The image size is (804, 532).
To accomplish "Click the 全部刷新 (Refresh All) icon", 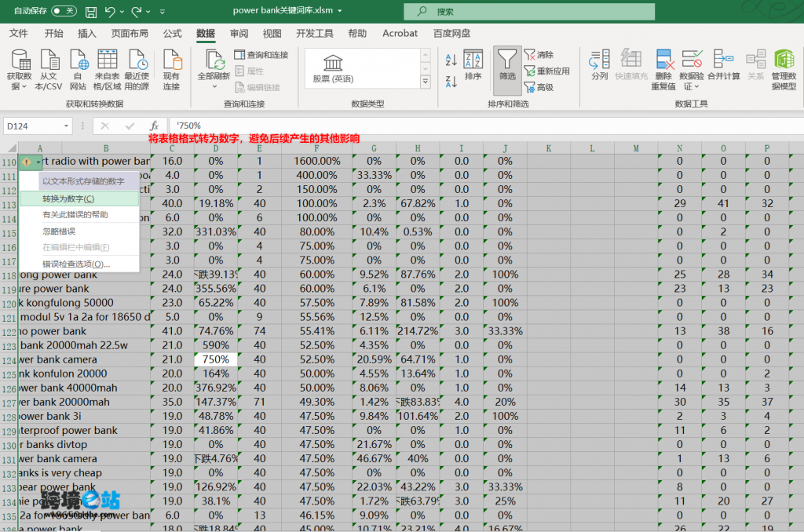I will click(214, 60).
